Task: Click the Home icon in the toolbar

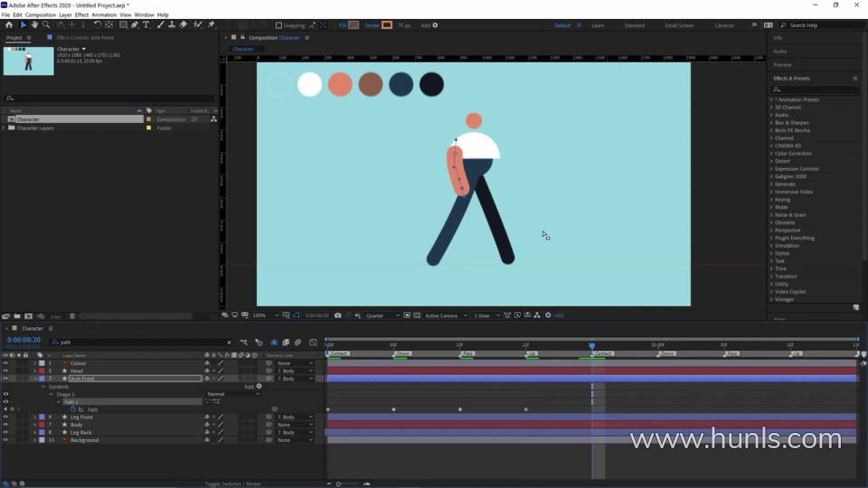Action: (x=9, y=25)
